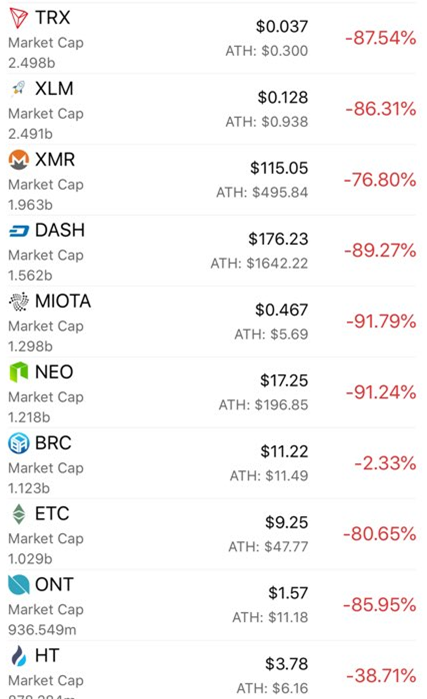Tap the HT flame icon
427x699 pixels.
click(x=19, y=656)
